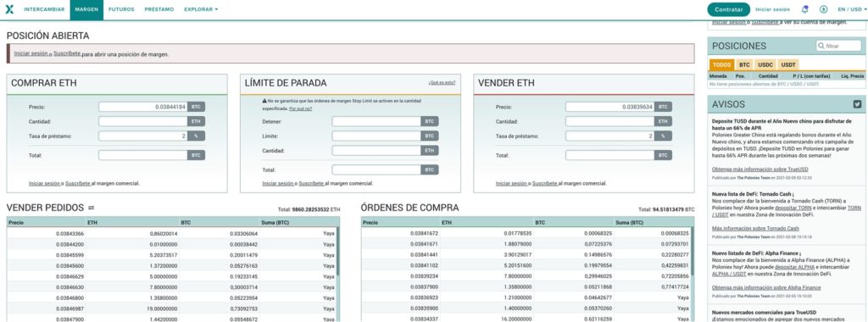Select sell order price 0.03843366

pos(70,234)
